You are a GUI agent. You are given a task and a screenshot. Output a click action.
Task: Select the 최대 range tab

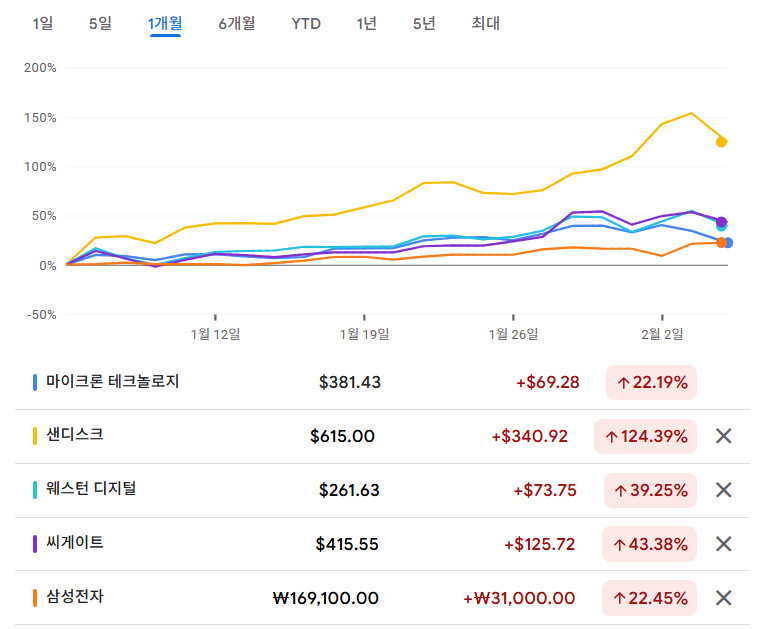pyautogui.click(x=485, y=23)
